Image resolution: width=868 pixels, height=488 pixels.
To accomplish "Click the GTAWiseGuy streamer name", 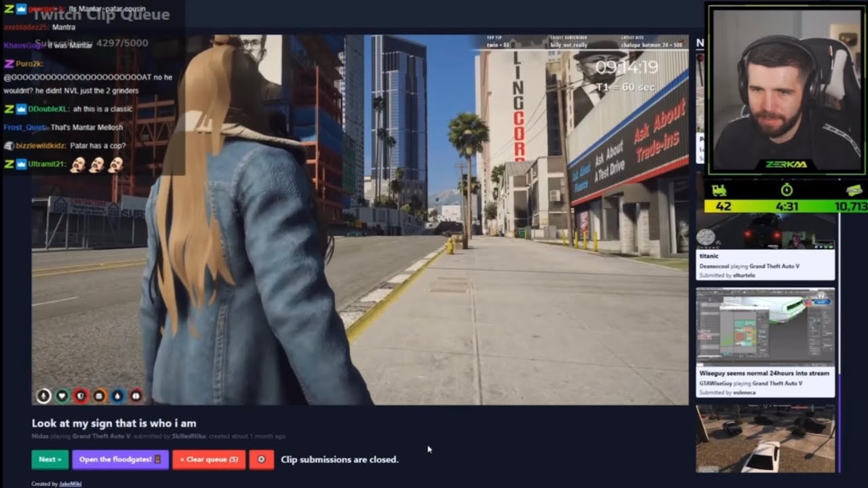I will tap(715, 384).
